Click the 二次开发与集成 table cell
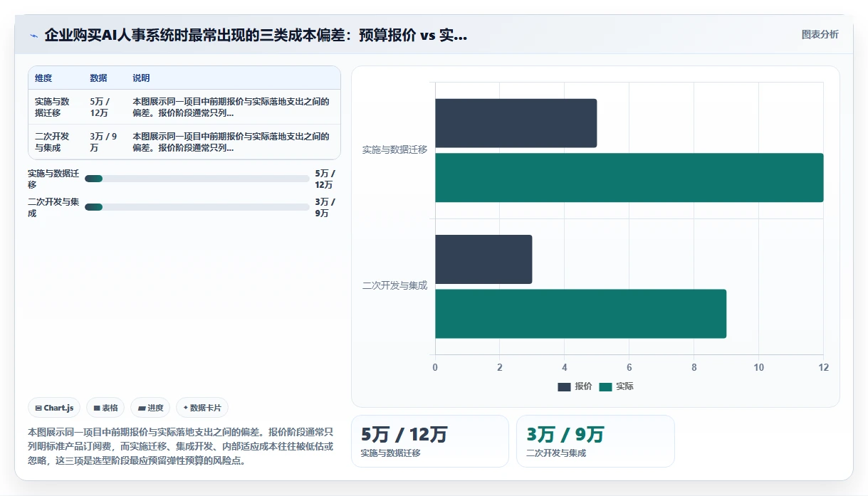The width and height of the screenshot is (868, 496). [x=56, y=142]
